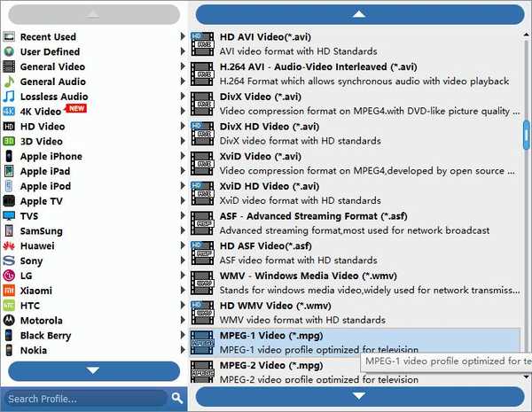Click the Lossless Audio music icon
Viewport: 532px width, 412px height.
pyautogui.click(x=9, y=97)
